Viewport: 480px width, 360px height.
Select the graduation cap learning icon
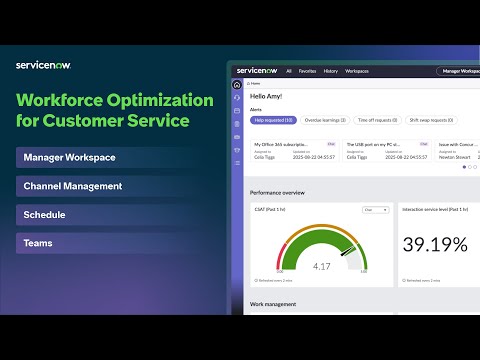tap(237, 150)
